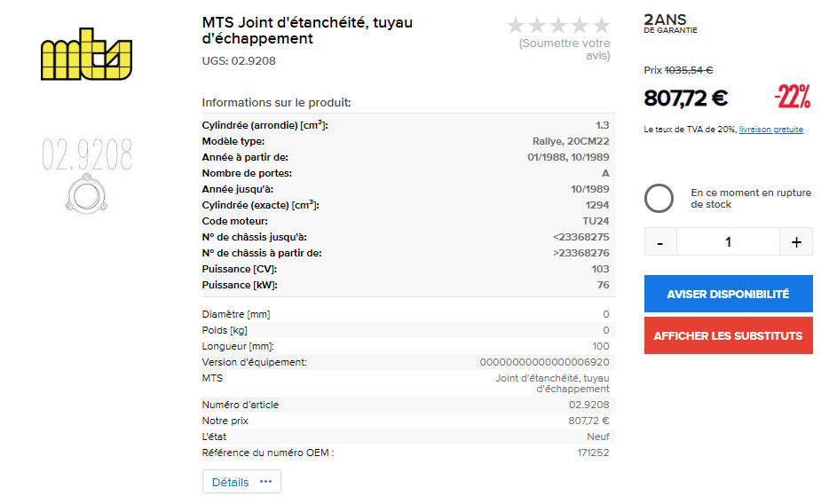Decrease quantity with minus button
The height and width of the screenshot is (504, 821).
pos(660,241)
